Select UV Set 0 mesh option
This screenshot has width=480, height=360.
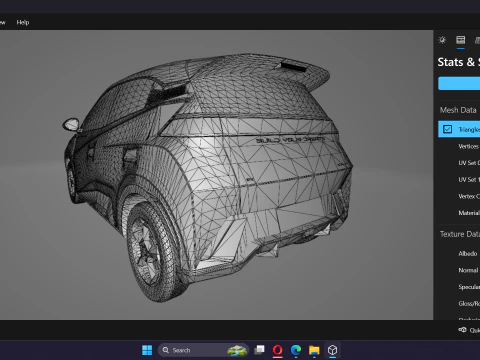[469, 163]
